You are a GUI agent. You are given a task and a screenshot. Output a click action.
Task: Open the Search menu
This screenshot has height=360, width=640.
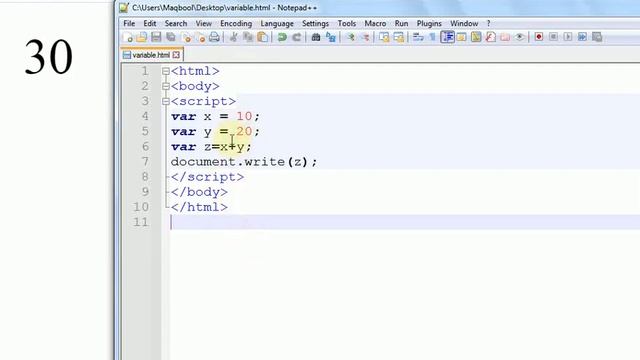[x=176, y=24]
